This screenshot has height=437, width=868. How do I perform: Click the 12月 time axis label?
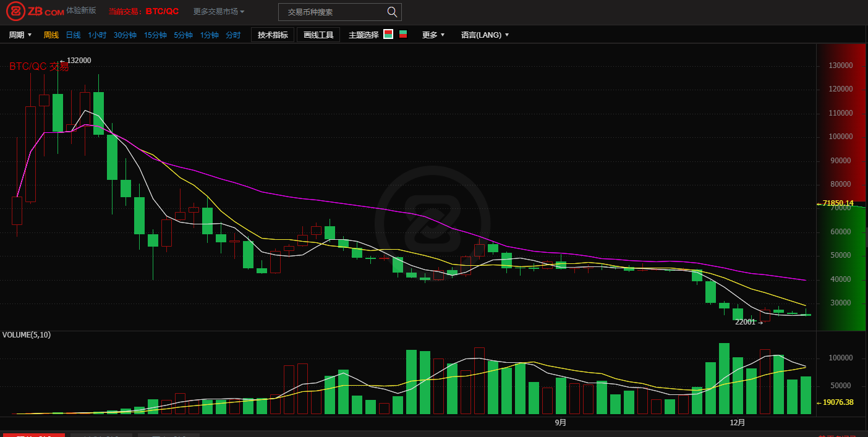click(x=738, y=423)
